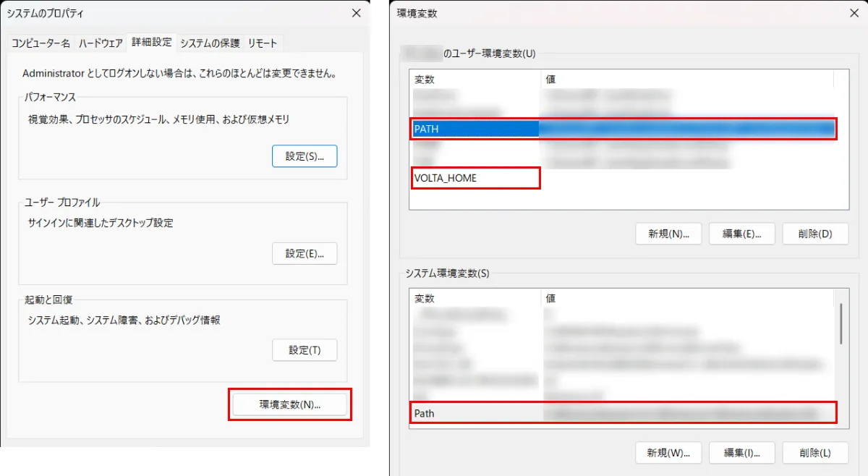Click 削除(L) under system variables
The height and width of the screenshot is (476, 868).
coord(815,453)
